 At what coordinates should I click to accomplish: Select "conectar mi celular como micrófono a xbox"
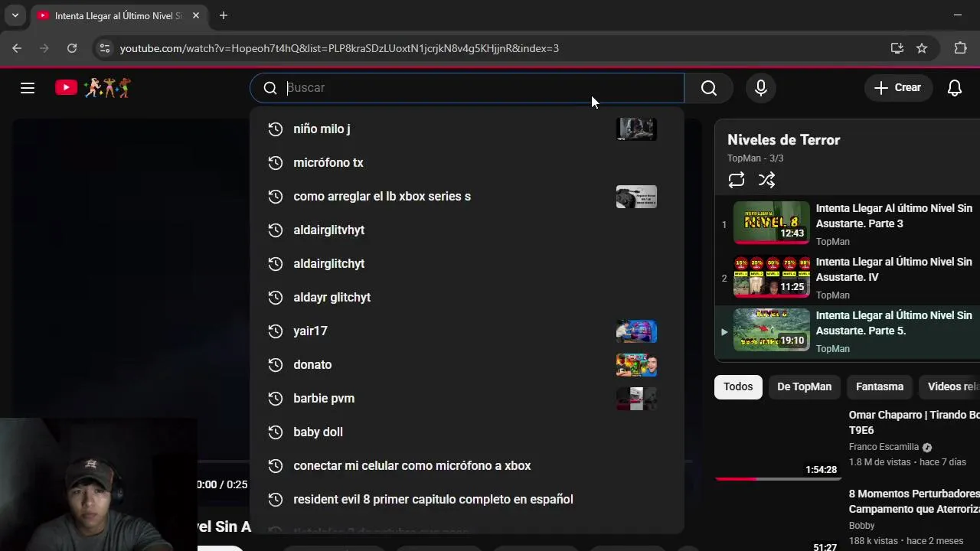coord(466,466)
